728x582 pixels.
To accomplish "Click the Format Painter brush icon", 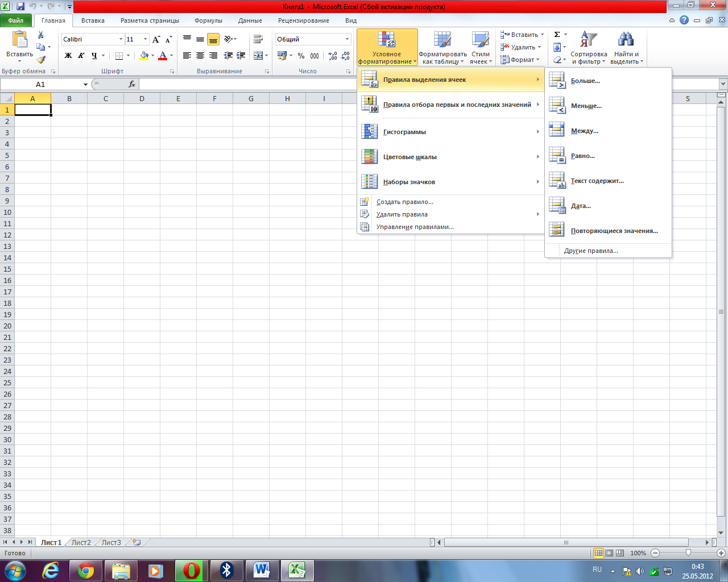I will [41, 59].
